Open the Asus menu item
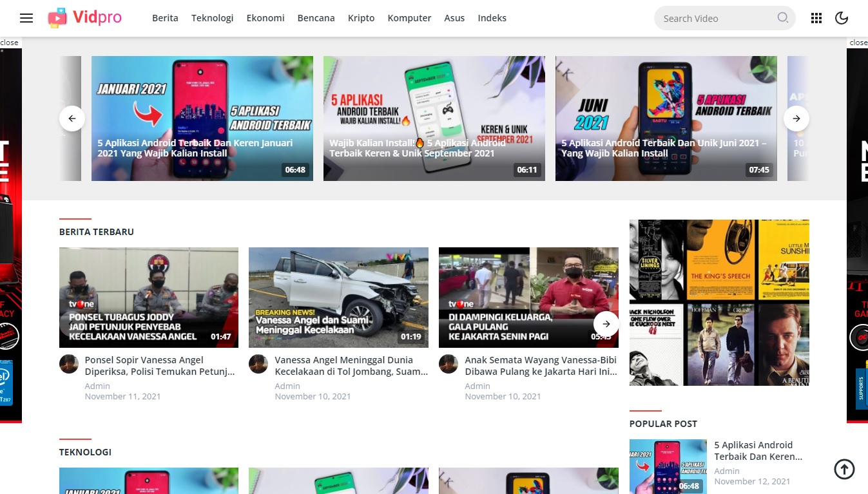Image resolution: width=868 pixels, height=494 pixels. [454, 18]
